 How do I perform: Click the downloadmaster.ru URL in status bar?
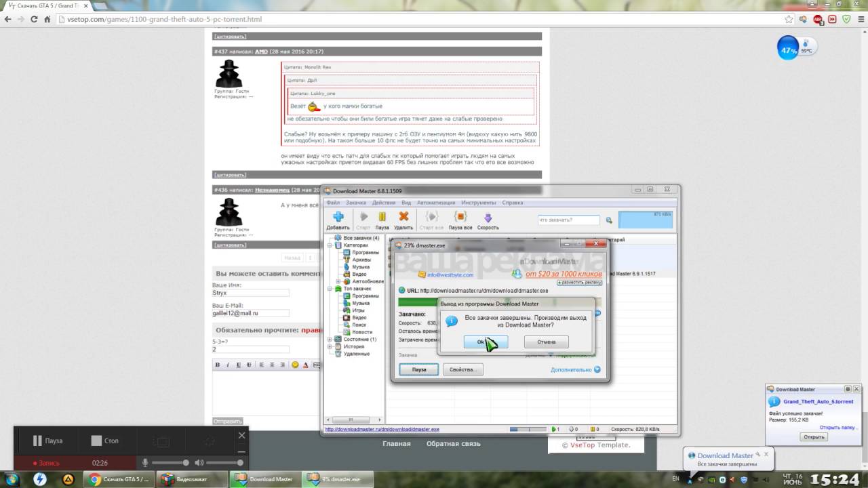[382, 429]
